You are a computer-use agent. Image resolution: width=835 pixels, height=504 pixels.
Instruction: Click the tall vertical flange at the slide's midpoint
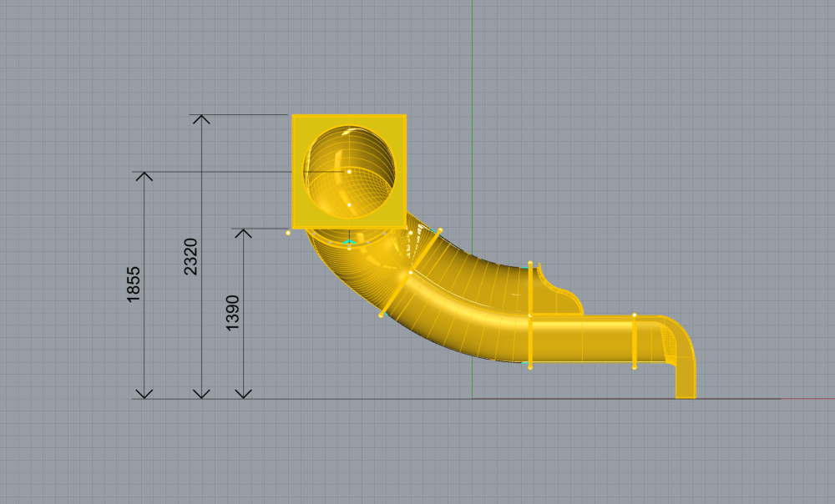[x=530, y=315]
